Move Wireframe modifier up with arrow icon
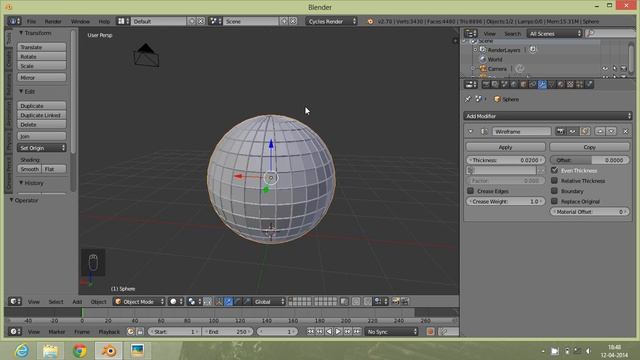This screenshot has width=640, height=360. (600, 131)
